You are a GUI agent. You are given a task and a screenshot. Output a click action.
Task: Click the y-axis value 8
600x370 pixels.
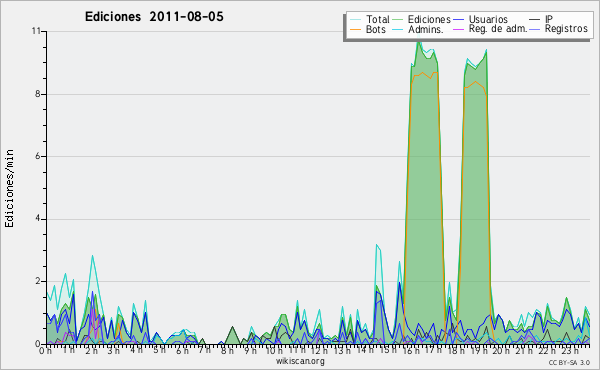[38, 94]
